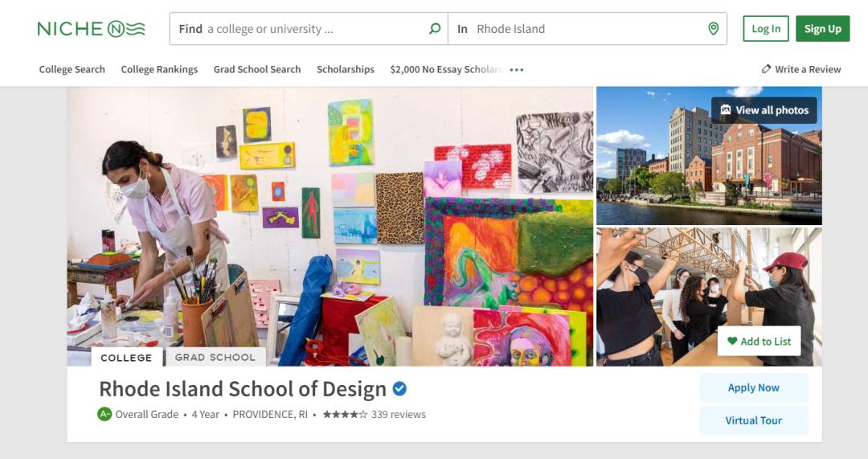868x459 pixels.
Task: Click the Sign Up button
Action: point(822,29)
